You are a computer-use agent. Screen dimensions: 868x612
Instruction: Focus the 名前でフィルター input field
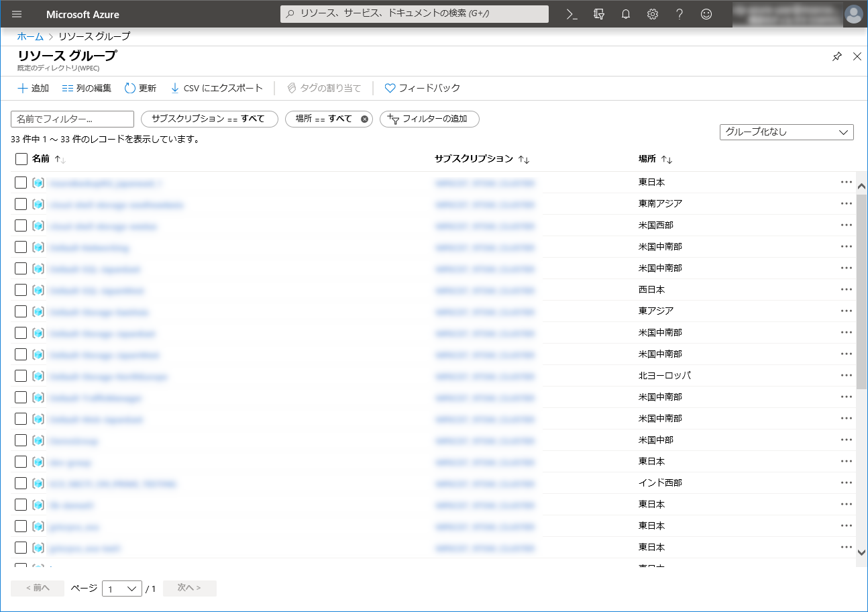(x=72, y=119)
